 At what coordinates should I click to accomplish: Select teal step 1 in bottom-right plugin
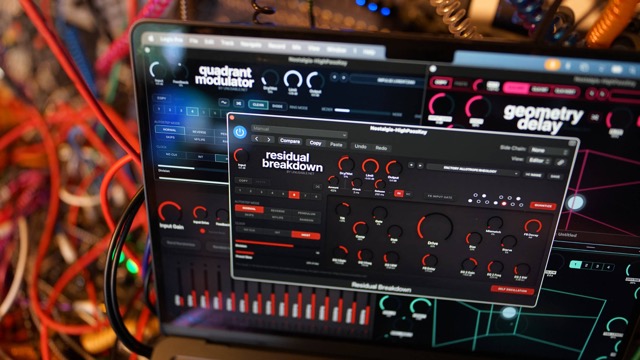(x=575, y=264)
